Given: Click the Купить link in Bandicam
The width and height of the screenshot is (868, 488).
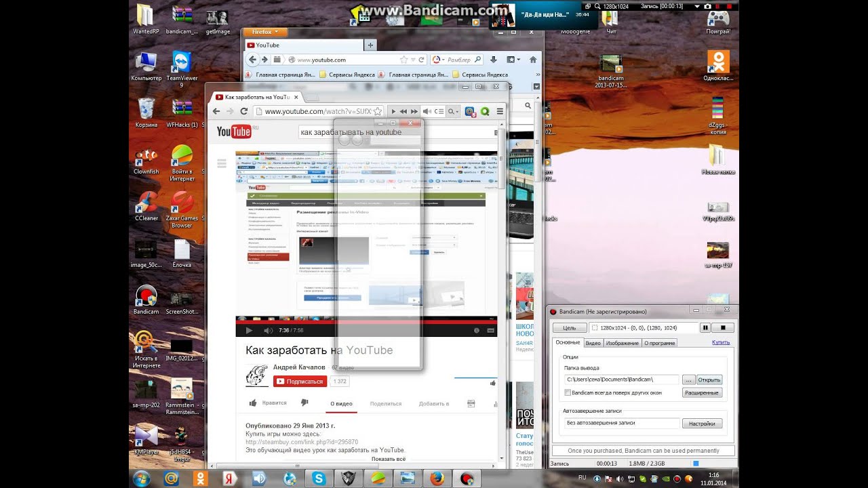Looking at the screenshot, I should [721, 342].
